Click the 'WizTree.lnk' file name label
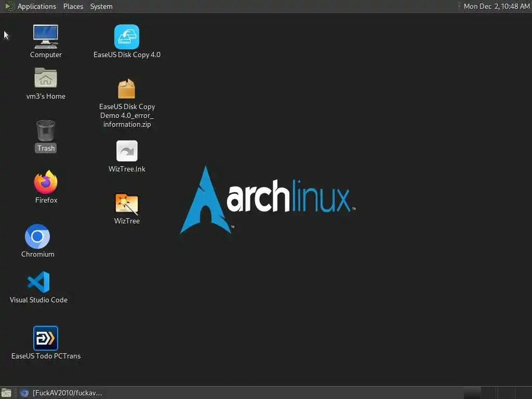 click(x=127, y=169)
